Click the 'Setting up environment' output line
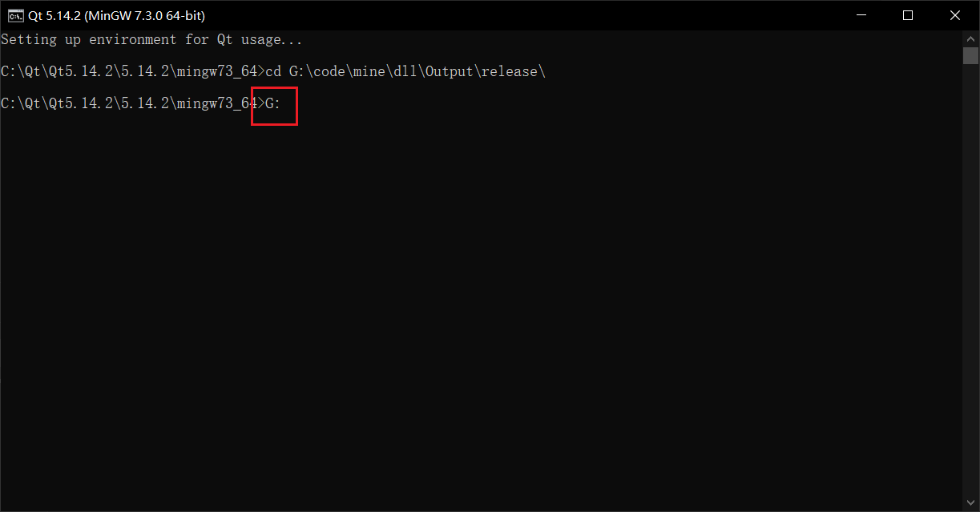980x512 pixels. [x=152, y=39]
